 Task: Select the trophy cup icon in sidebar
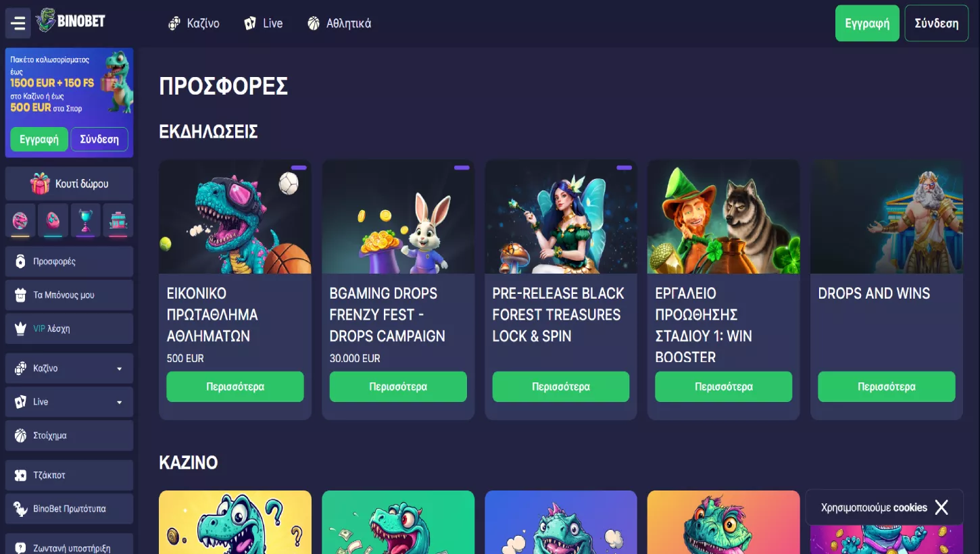tap(86, 220)
